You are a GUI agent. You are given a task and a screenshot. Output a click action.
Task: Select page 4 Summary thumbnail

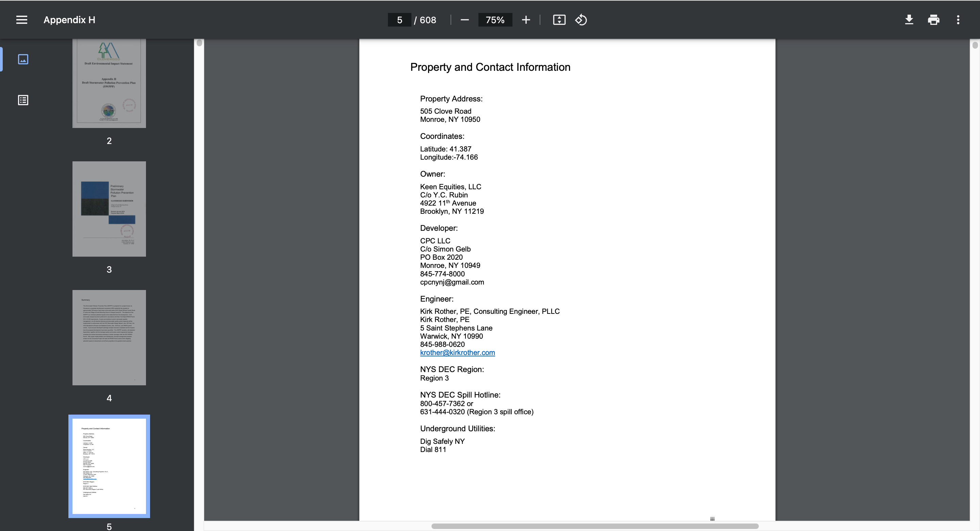tap(109, 338)
